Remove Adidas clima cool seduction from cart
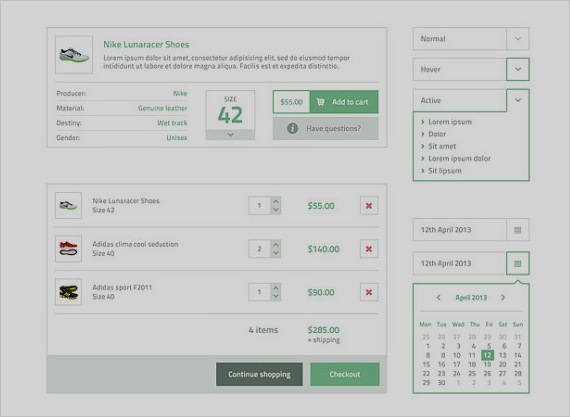 coord(369,249)
